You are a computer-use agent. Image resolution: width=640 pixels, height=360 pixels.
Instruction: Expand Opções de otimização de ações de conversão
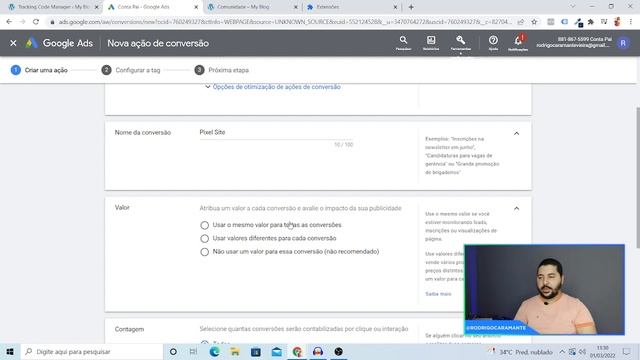coord(273,87)
